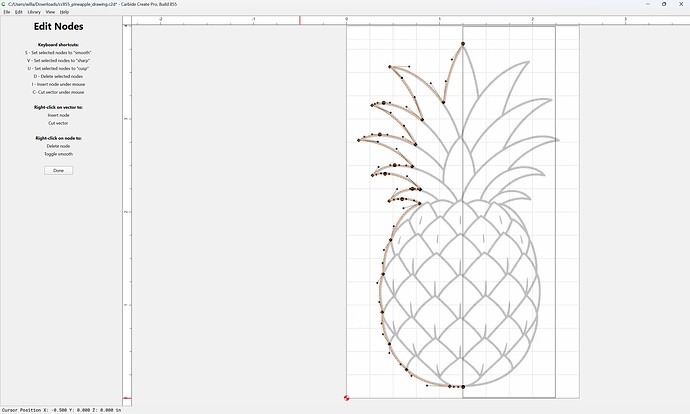
Task: Click the 'Edit Nodes' heading text
Action: click(x=59, y=26)
